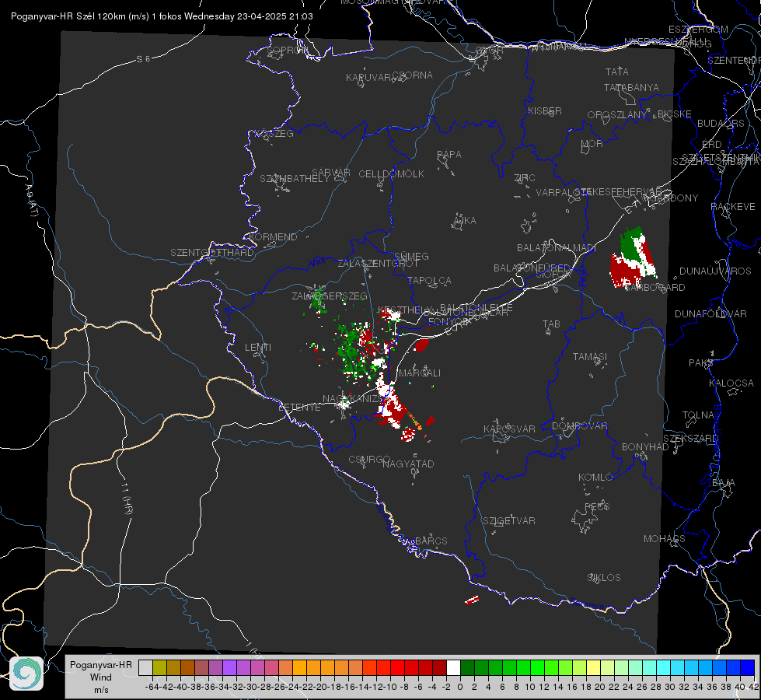Pick the deep blue swatch at 42
This screenshot has height=700, width=761.
pyautogui.click(x=748, y=667)
